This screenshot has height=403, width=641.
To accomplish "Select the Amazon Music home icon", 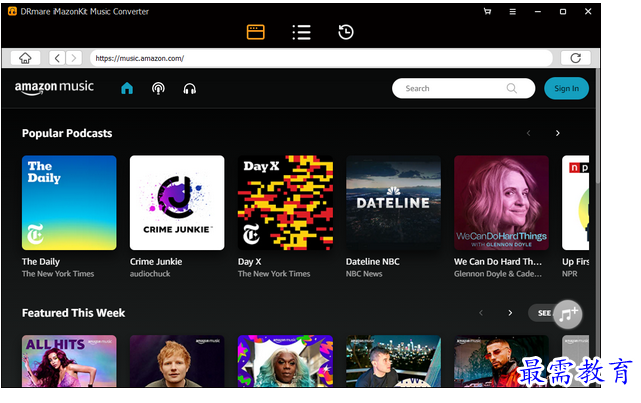I will [127, 88].
